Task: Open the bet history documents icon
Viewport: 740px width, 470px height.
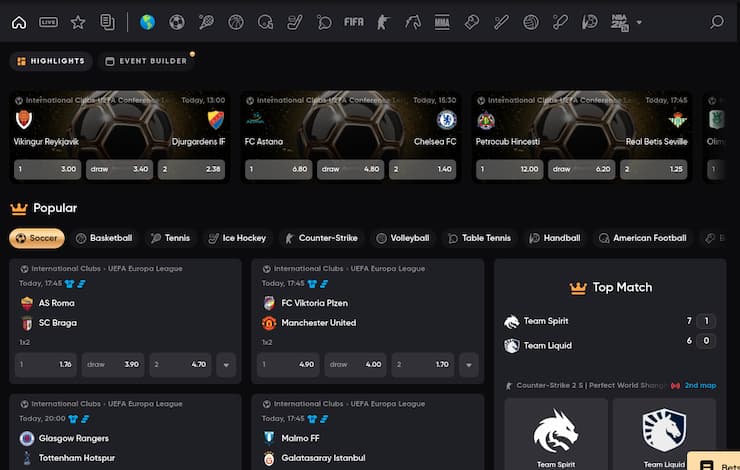Action: click(x=107, y=22)
